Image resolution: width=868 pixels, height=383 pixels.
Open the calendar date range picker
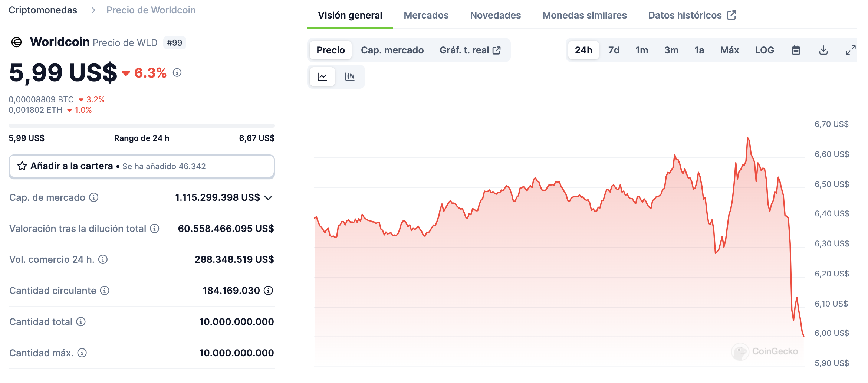[796, 50]
